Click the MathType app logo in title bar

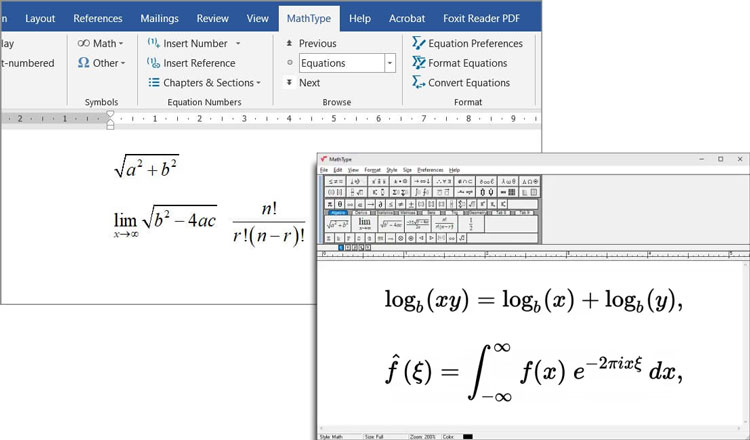(x=324, y=159)
